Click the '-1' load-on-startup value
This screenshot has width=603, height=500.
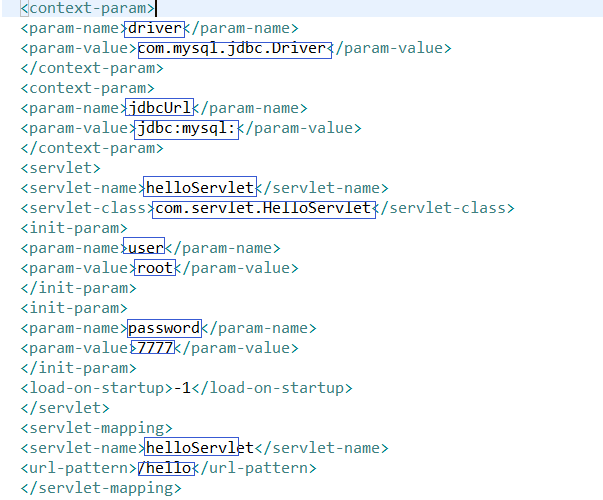point(182,388)
